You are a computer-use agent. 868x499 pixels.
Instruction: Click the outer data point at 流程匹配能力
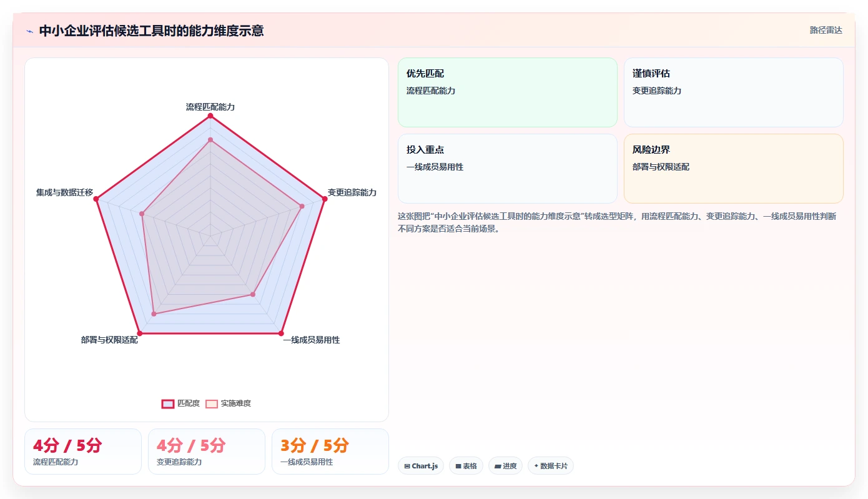(x=210, y=116)
